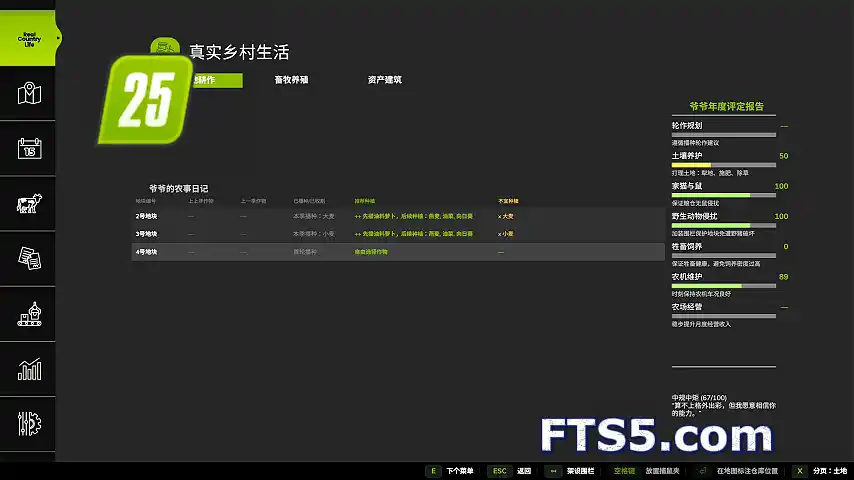Open the settings sliders gear icon
This screenshot has width=854, height=480.
tap(29, 424)
